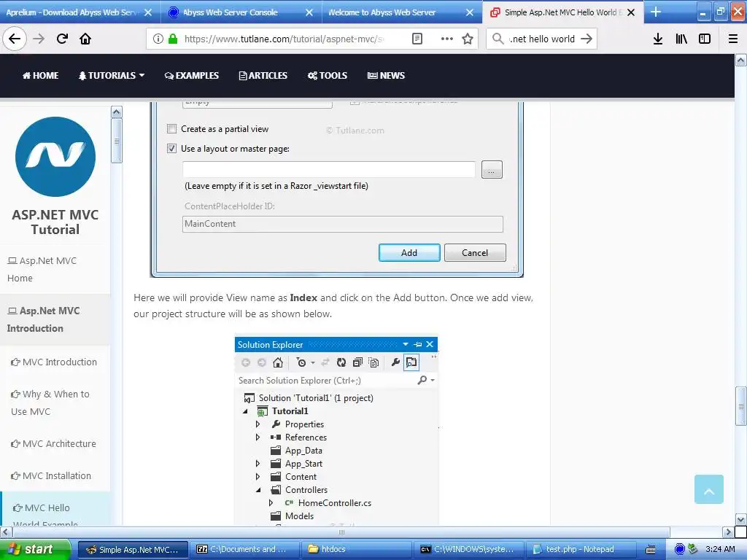Close the Simple Asp.Net MVC Hello World tab
The image size is (747, 560).
[631, 12]
